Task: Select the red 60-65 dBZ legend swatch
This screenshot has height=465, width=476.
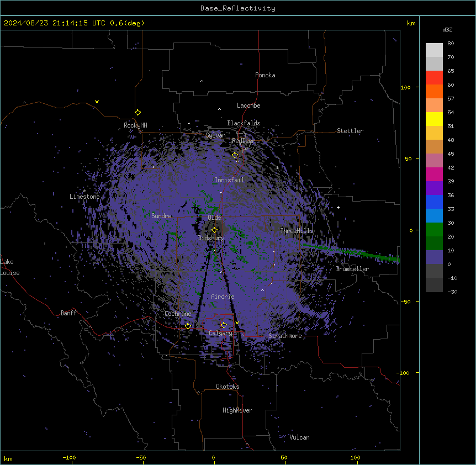Action: (434, 78)
